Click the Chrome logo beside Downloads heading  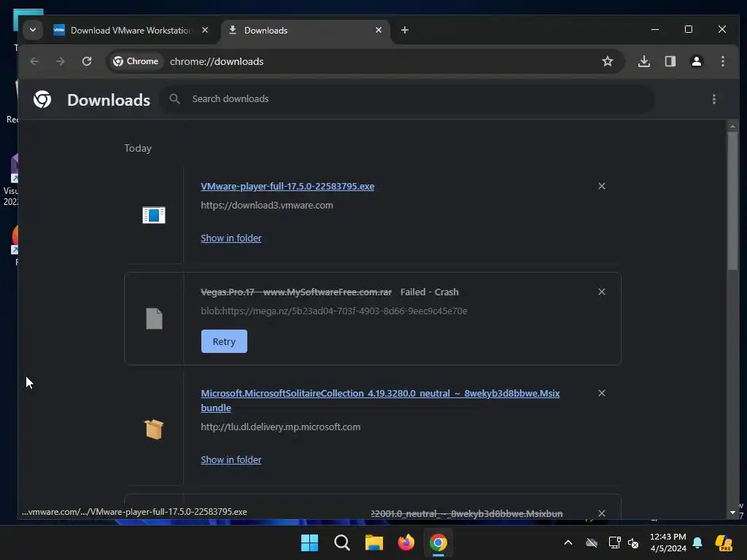coord(42,99)
